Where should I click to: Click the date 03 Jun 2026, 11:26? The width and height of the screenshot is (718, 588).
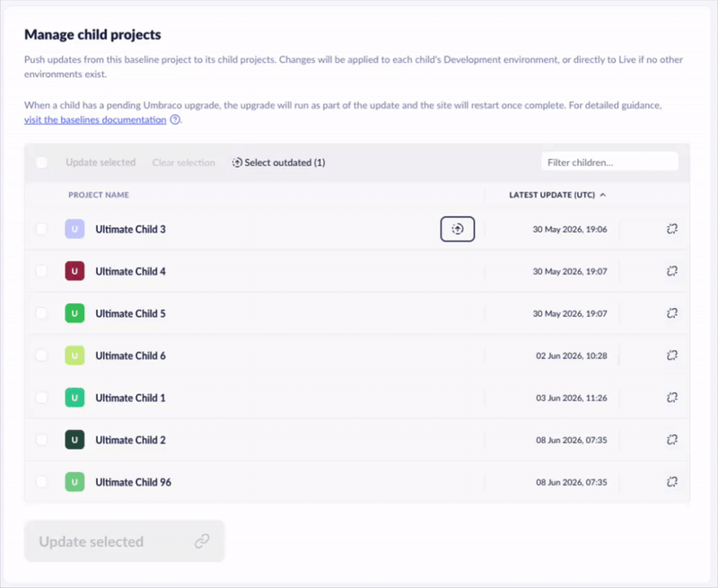click(x=572, y=398)
